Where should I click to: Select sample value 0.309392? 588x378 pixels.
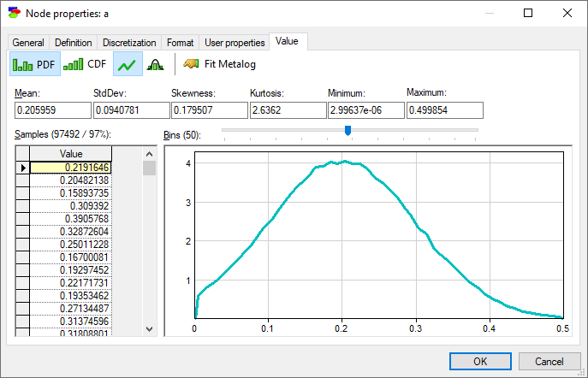click(x=70, y=205)
